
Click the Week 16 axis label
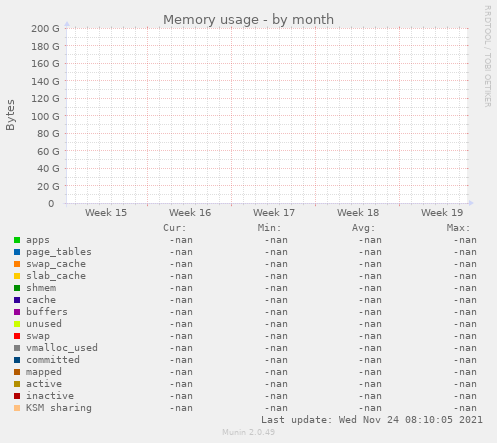pos(190,213)
